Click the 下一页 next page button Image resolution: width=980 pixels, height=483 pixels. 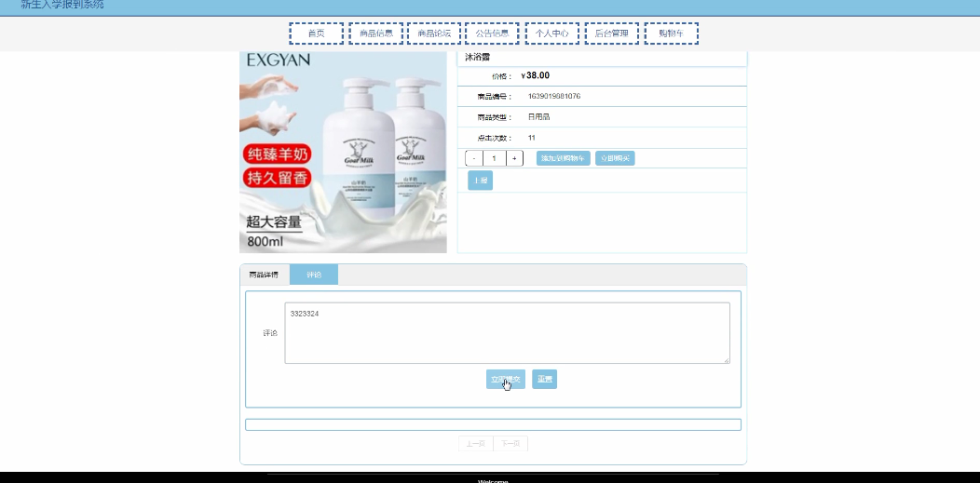(x=510, y=444)
